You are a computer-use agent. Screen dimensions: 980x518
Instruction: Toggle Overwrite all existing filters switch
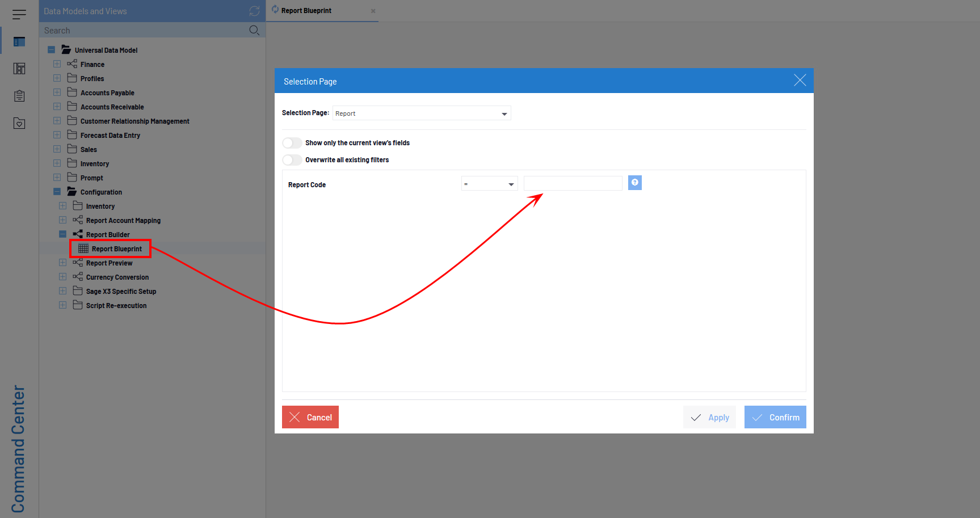coord(292,160)
